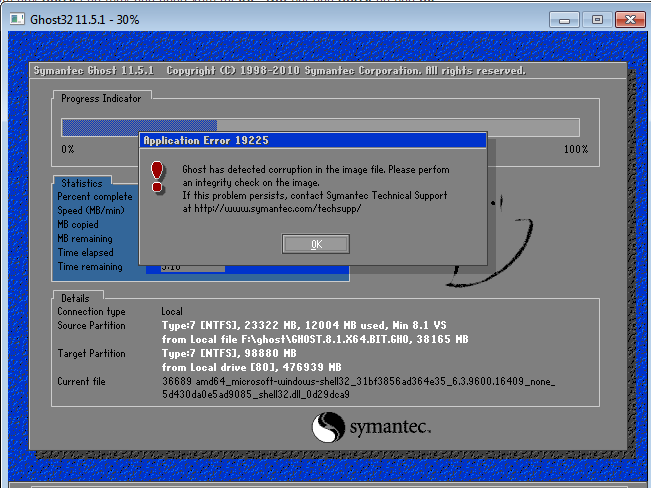Click the GHOST.8.1.X64.BIT.GHO file path line
This screenshot has height=488, width=659.
pos(315,339)
